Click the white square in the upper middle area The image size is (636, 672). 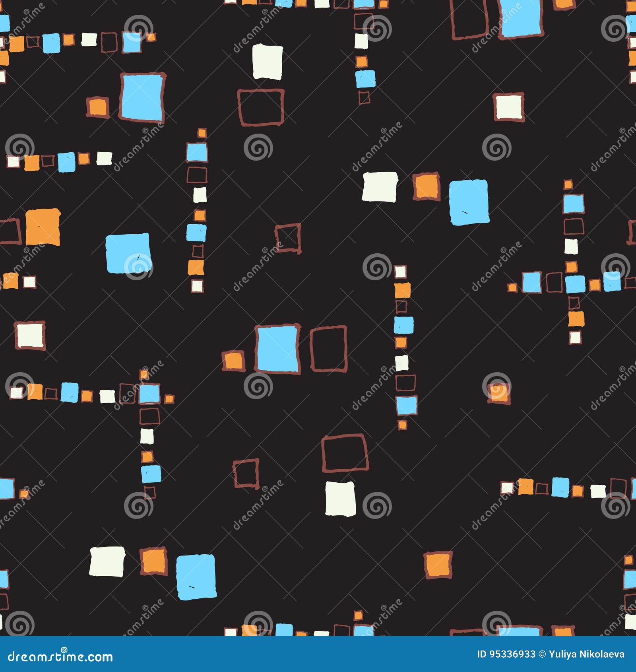click(x=266, y=62)
